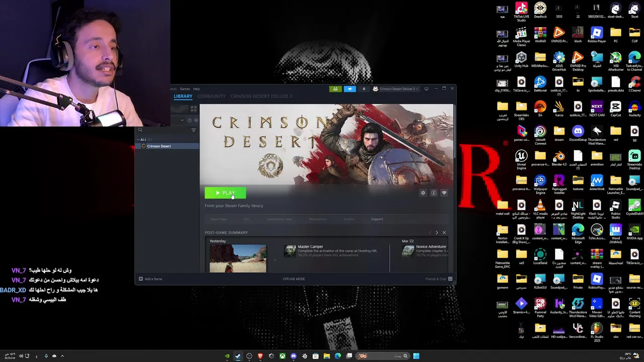The height and width of the screenshot is (362, 644).
Task: Open Steam announcements megaphone icon
Action: [350, 89]
